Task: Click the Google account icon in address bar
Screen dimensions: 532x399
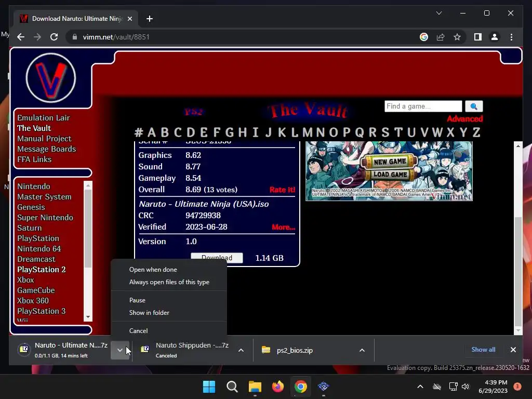Action: pos(424,37)
